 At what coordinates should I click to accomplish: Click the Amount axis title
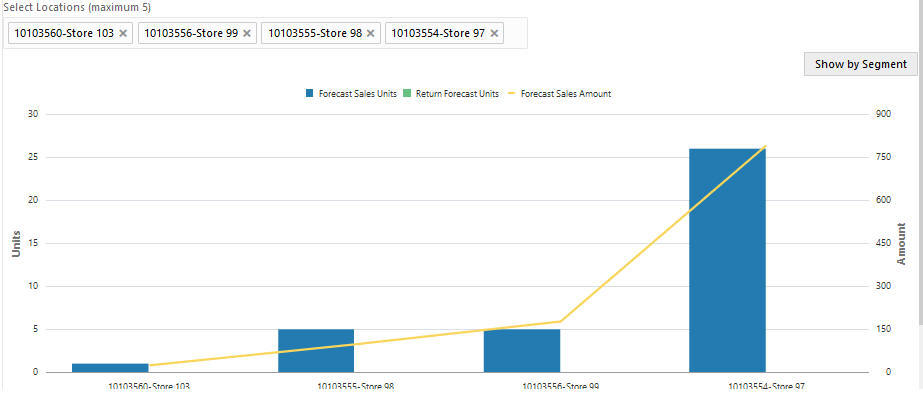[901, 244]
